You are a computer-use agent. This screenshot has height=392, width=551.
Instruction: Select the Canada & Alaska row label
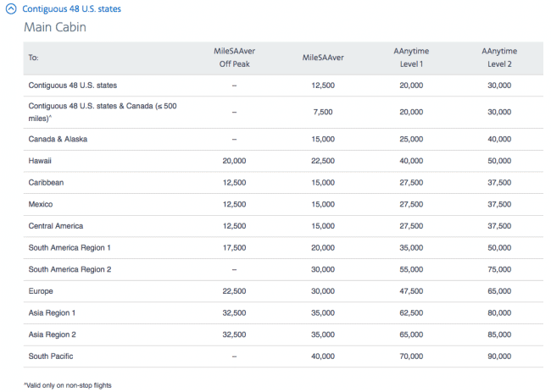tap(58, 138)
